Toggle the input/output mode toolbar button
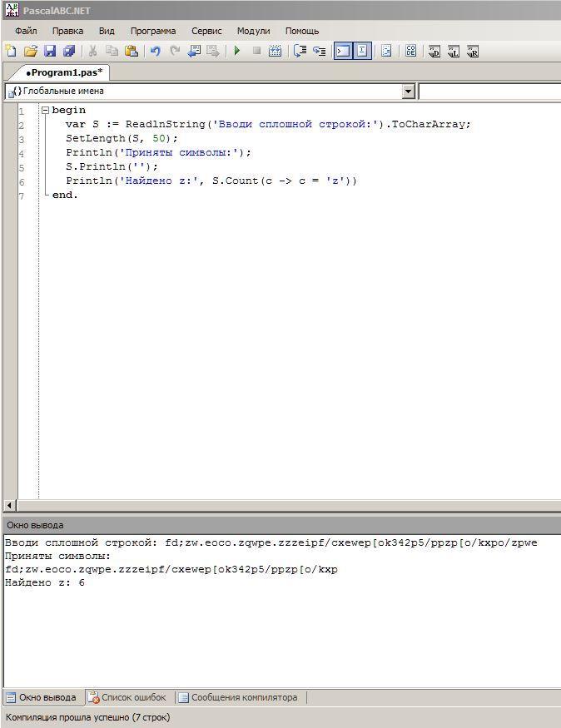The image size is (561, 728). pyautogui.click(x=363, y=51)
